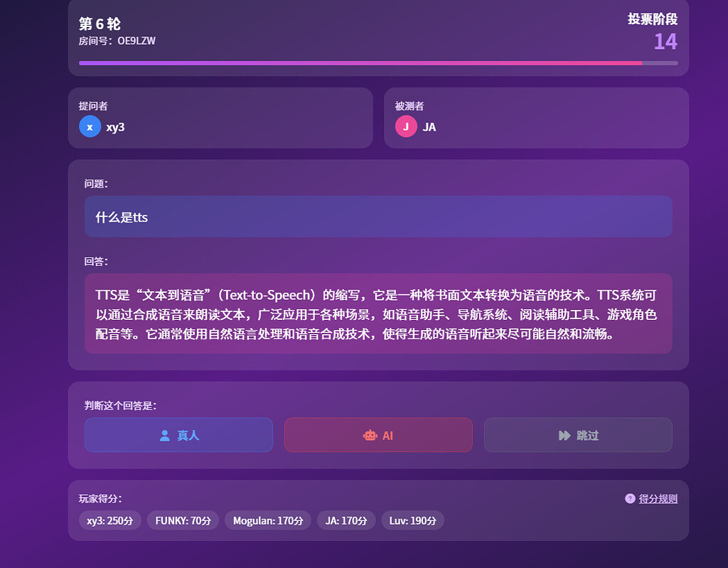This screenshot has height=568, width=728.
Task: Click the 投票阶段 phase label
Action: (653, 19)
